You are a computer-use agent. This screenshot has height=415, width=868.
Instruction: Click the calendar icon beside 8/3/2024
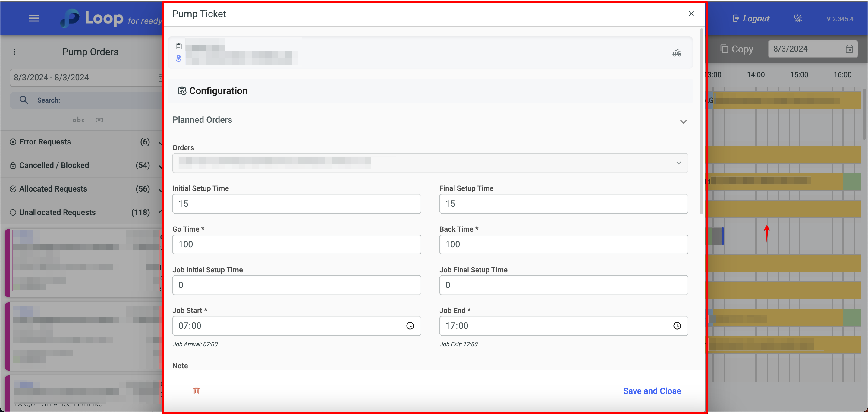tap(849, 49)
